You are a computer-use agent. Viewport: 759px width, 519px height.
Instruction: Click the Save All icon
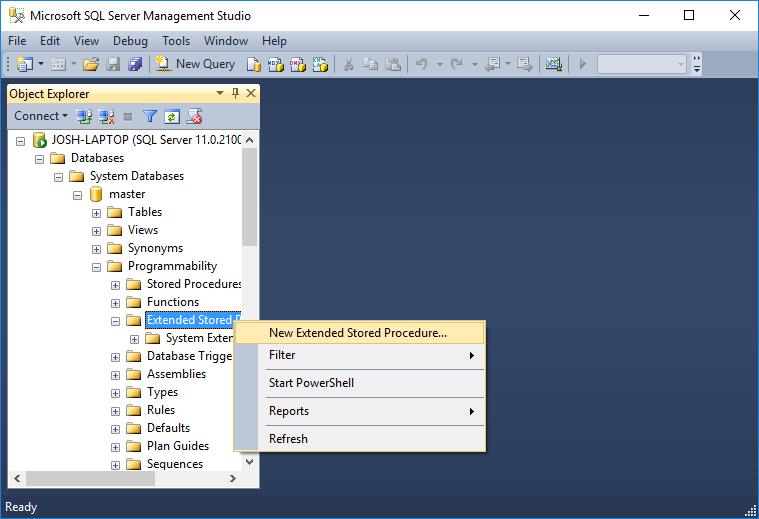coord(135,64)
